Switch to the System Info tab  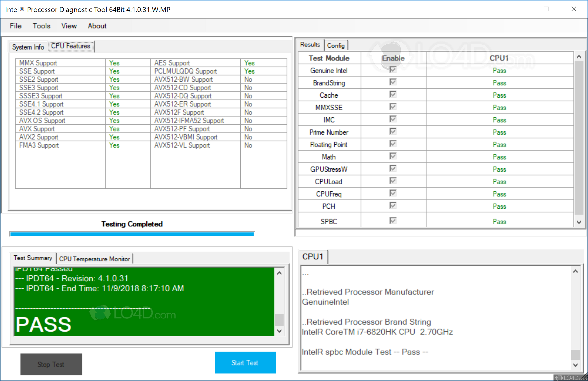click(28, 47)
